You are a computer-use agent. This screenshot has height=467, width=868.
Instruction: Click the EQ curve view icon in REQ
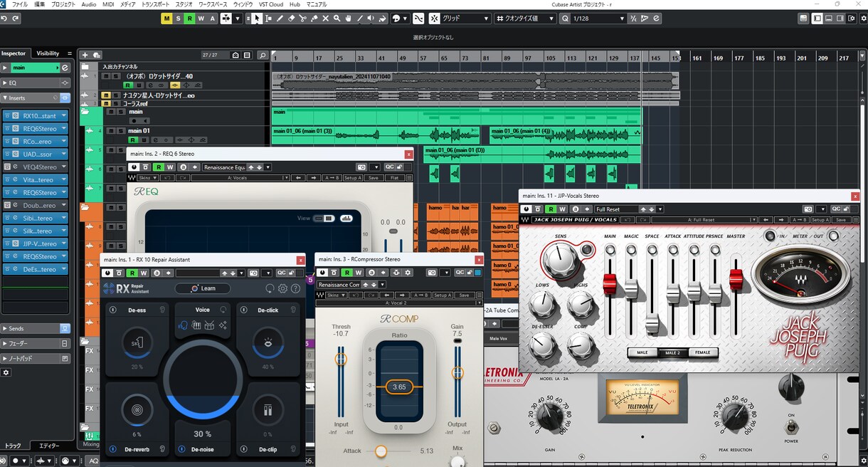pyautogui.click(x=347, y=219)
